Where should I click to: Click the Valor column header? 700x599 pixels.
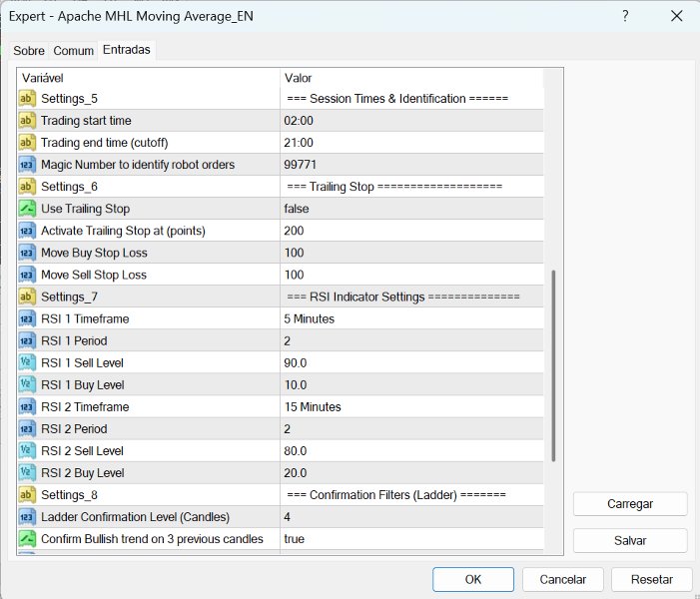click(x=411, y=78)
